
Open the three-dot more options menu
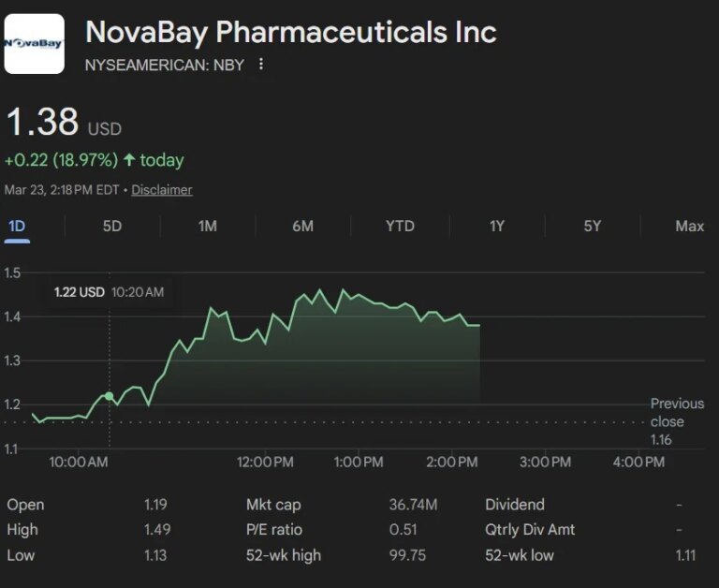(x=261, y=65)
